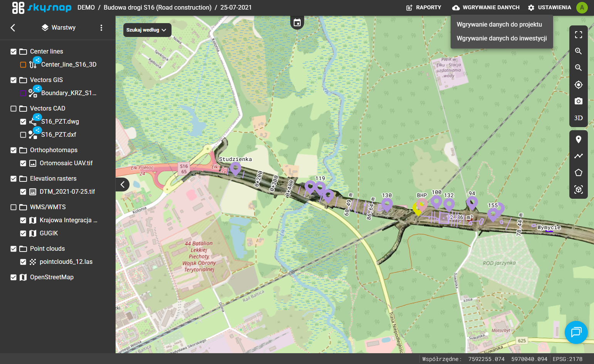Toggle Ortomosaic UAV.tif visibility
Viewport: 594px width, 364px height.
click(23, 163)
